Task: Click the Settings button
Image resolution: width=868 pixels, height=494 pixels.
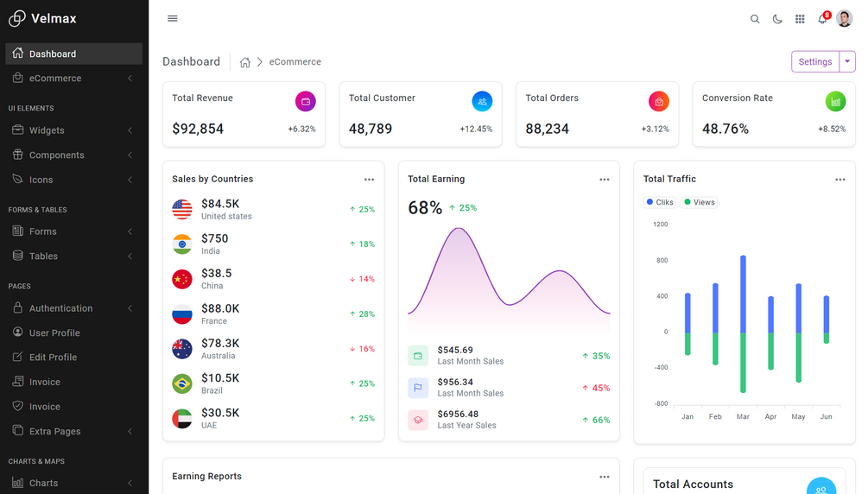Action: point(814,61)
